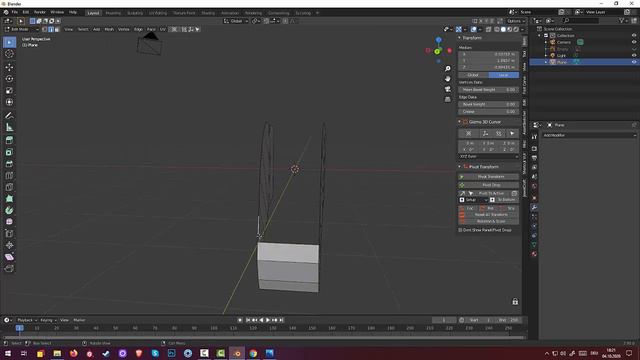Switch Median coordinates to Global

tap(473, 75)
